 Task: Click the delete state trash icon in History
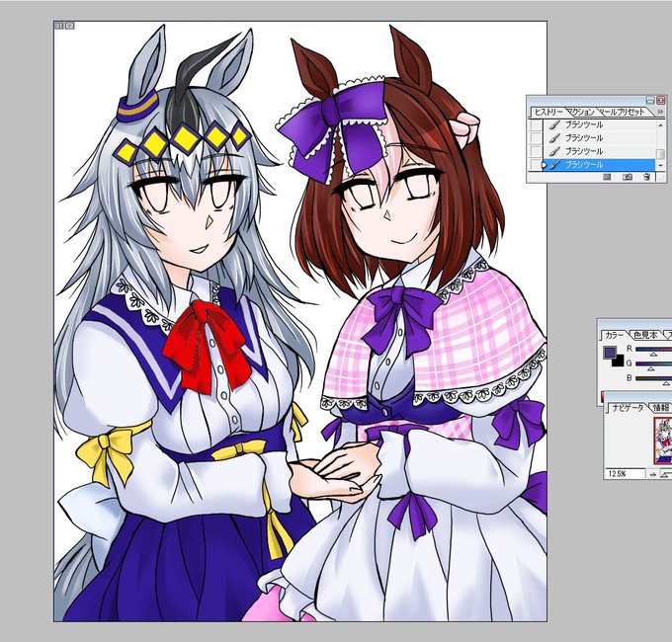pyautogui.click(x=646, y=177)
